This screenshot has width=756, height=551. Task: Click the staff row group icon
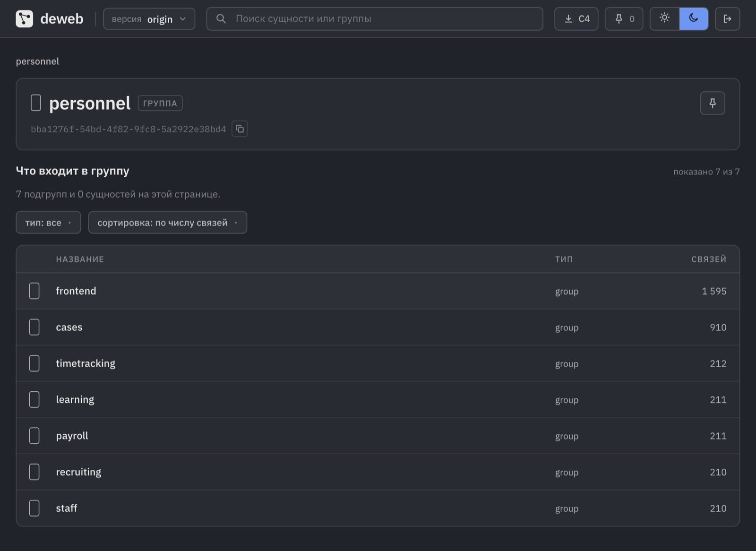(x=34, y=508)
